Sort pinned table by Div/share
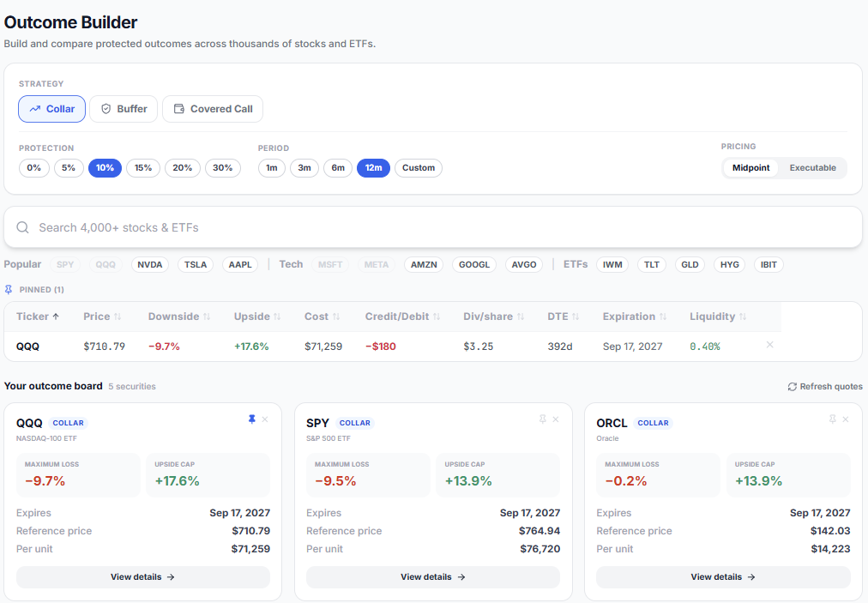 pos(493,317)
